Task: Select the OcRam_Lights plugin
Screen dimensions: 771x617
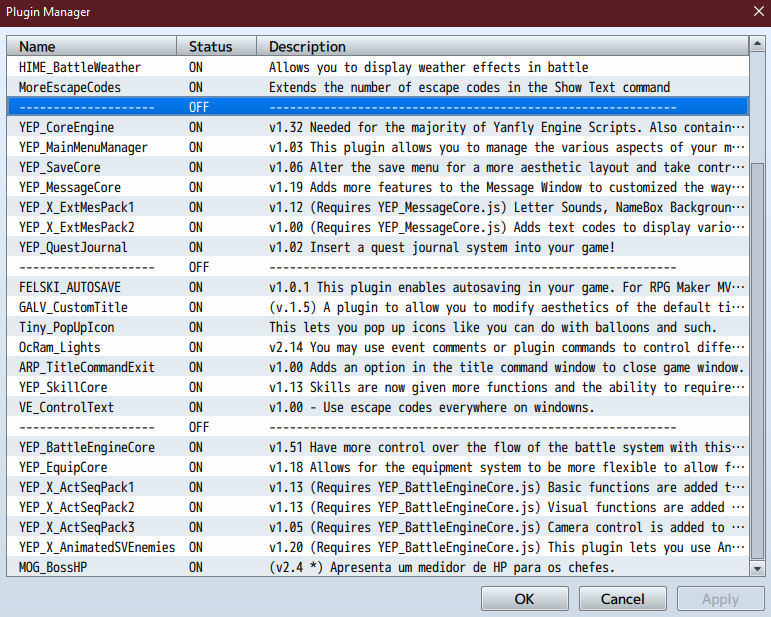Action: click(378, 347)
